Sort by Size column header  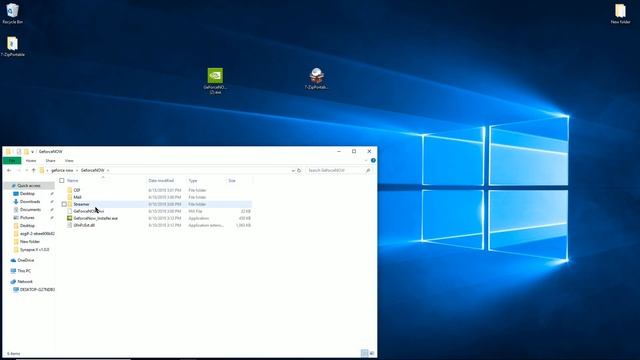232,180
